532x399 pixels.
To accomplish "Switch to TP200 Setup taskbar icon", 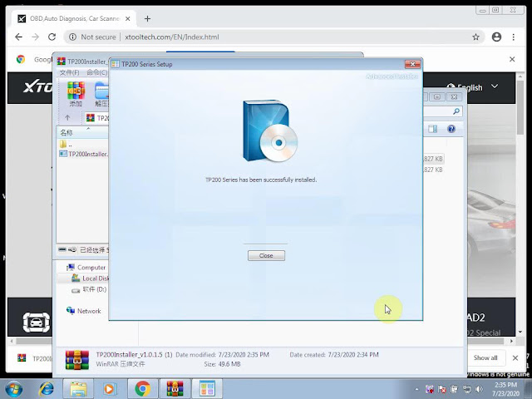I will point(207,389).
